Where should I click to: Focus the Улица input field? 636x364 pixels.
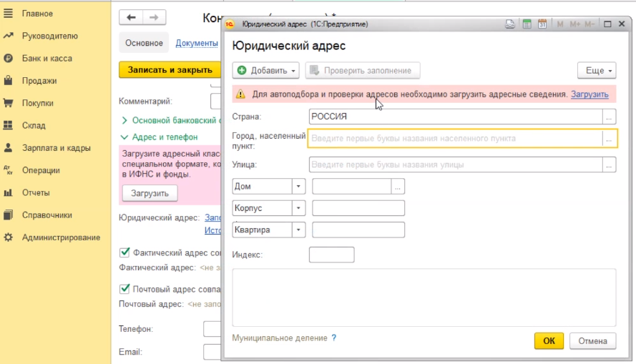(x=456, y=165)
